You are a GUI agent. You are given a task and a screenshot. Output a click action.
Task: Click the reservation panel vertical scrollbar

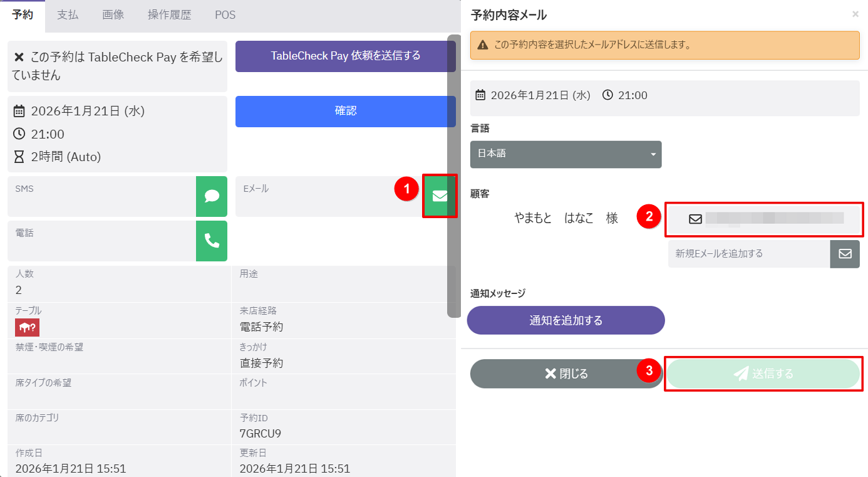pyautogui.click(x=454, y=176)
